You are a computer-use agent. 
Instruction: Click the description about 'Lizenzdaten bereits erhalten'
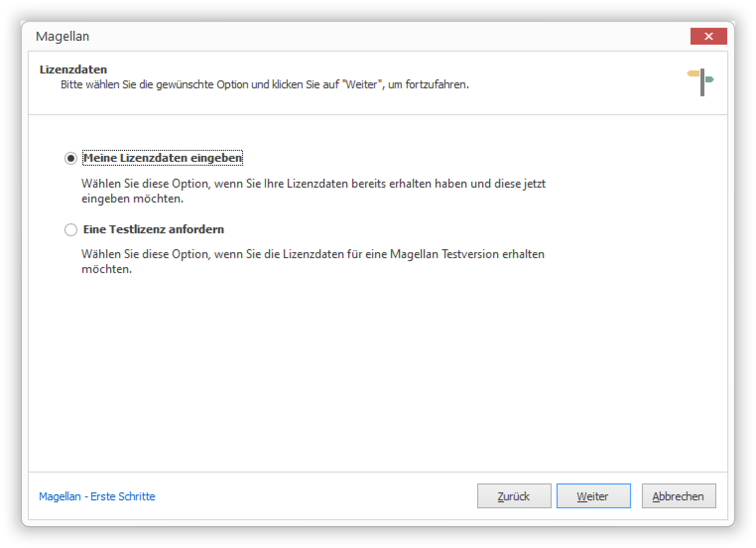click(314, 191)
